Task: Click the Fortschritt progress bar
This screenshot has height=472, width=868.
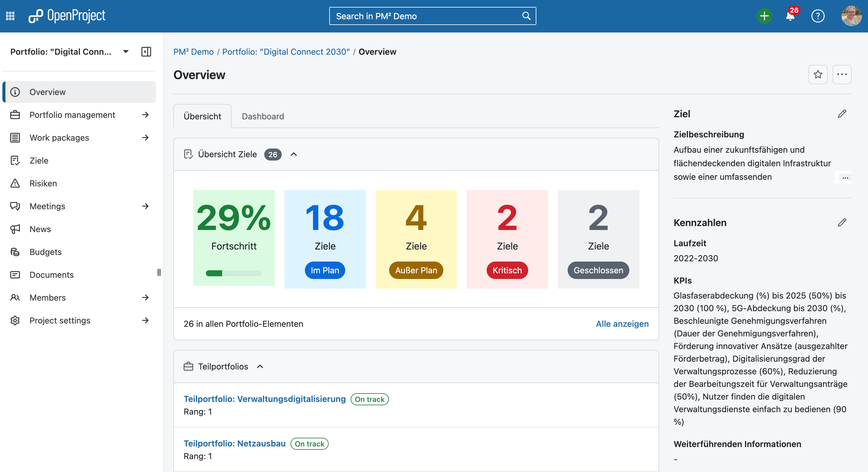Action: coord(234,273)
